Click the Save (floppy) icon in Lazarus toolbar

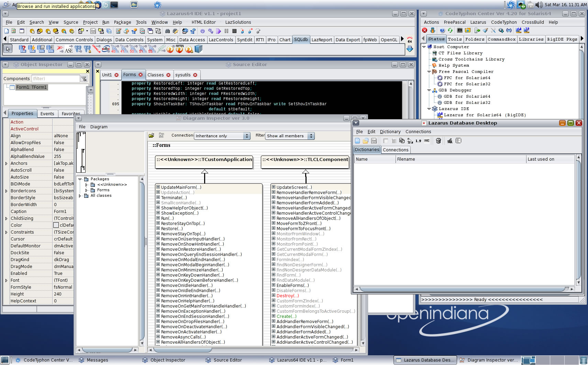(93, 31)
